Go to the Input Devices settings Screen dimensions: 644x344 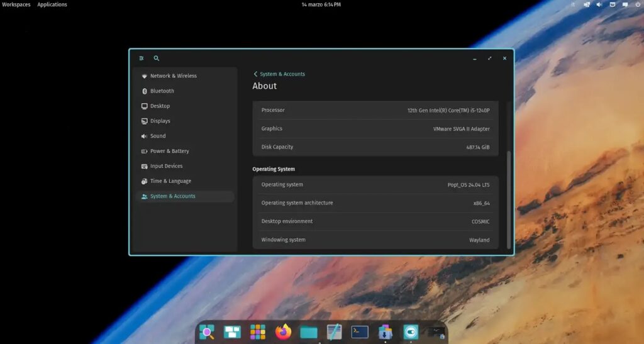185,166
